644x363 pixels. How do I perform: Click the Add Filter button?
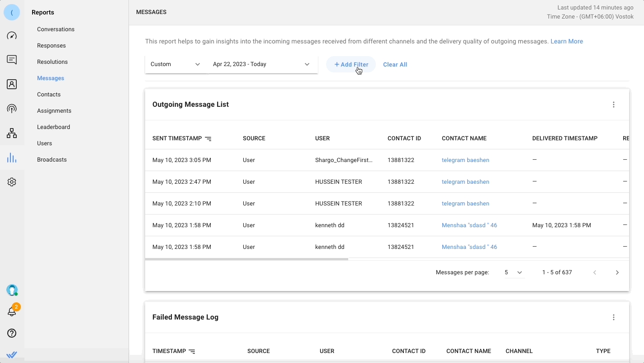351,64
